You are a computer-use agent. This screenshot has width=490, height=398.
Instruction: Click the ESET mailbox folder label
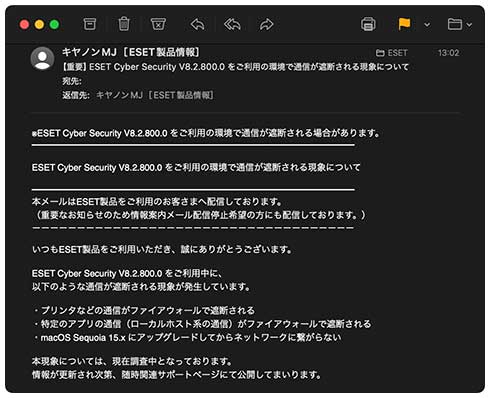[x=392, y=53]
